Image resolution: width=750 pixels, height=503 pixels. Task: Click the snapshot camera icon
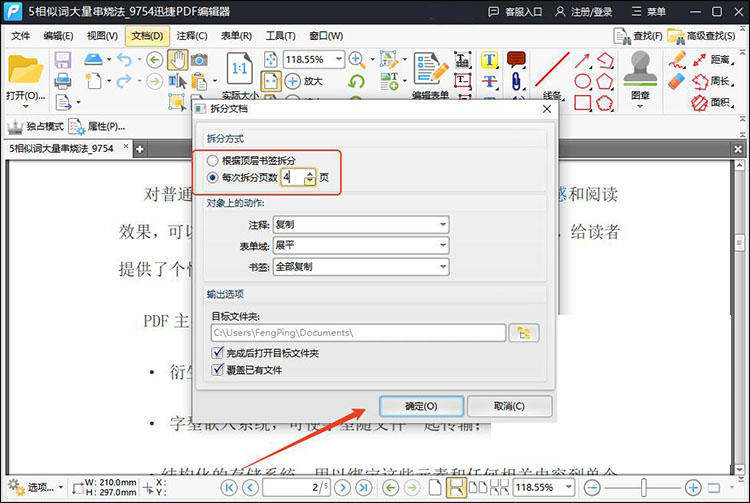point(199,60)
